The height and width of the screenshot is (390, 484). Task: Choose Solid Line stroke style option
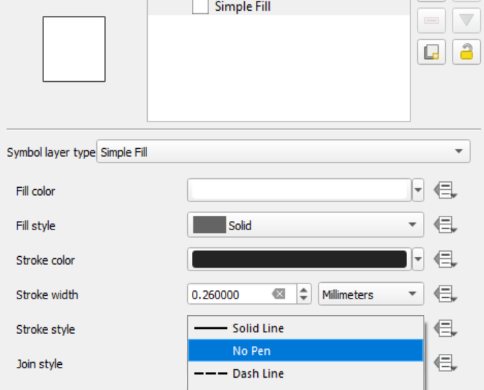click(305, 328)
